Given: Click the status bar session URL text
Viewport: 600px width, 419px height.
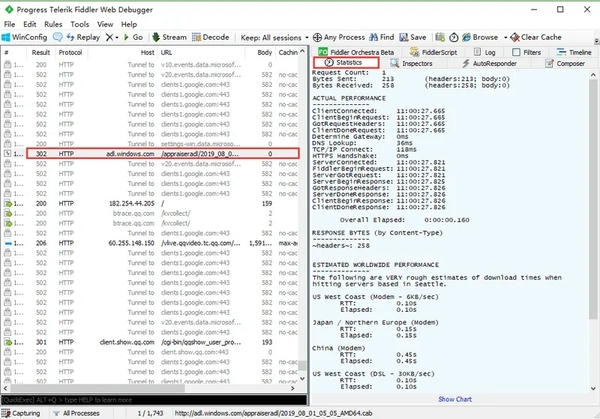Looking at the screenshot, I should point(273,413).
